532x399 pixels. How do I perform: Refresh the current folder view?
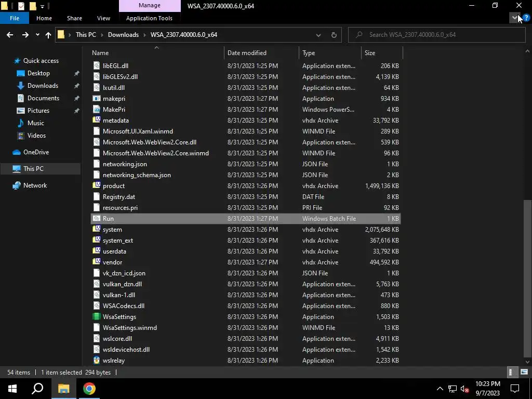point(334,35)
